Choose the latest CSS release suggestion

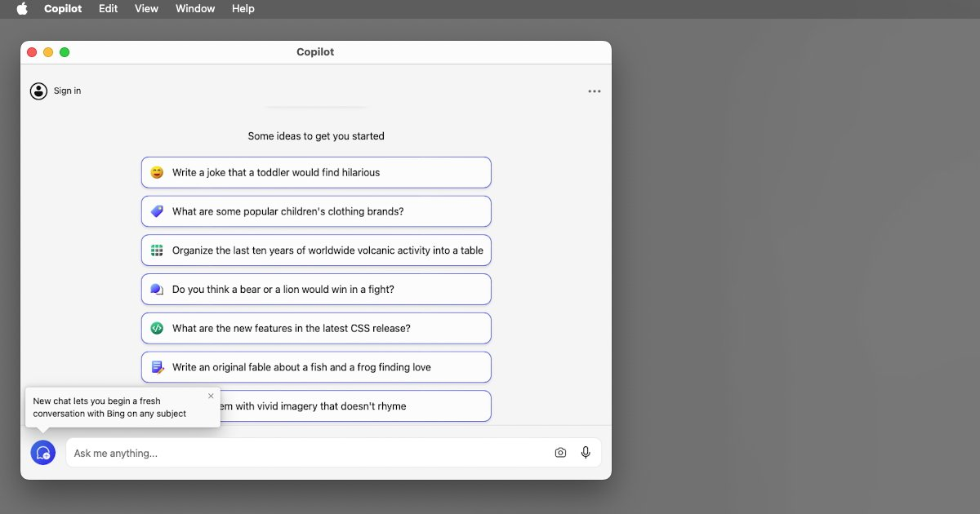(x=316, y=328)
